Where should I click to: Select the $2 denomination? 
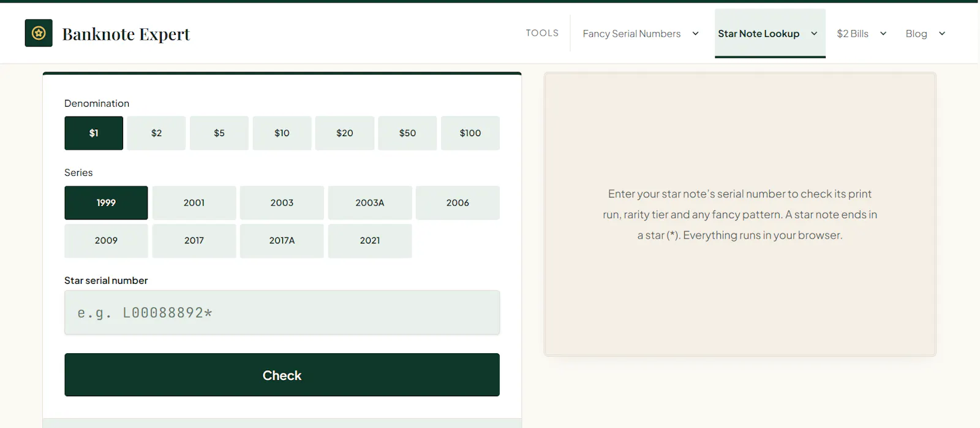[156, 133]
